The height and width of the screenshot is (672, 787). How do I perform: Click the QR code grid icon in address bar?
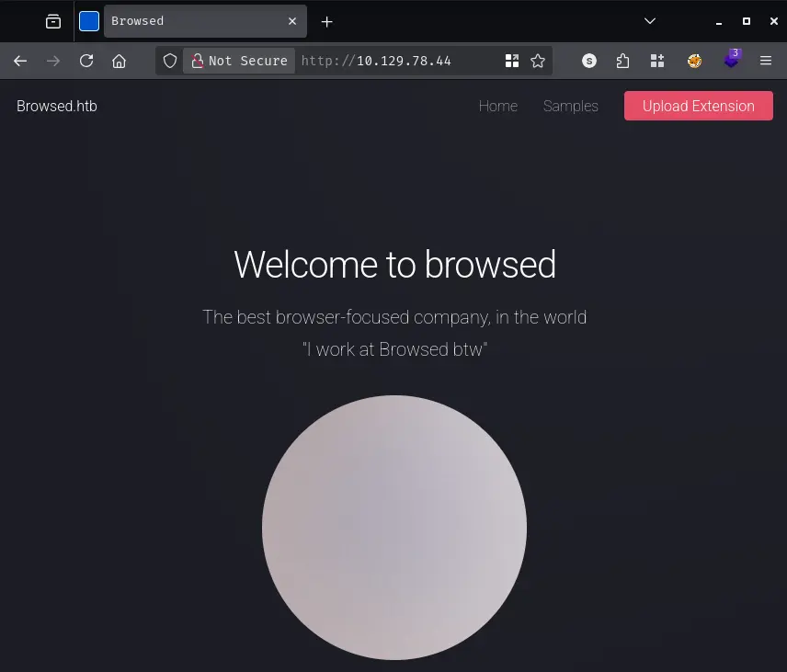512,61
